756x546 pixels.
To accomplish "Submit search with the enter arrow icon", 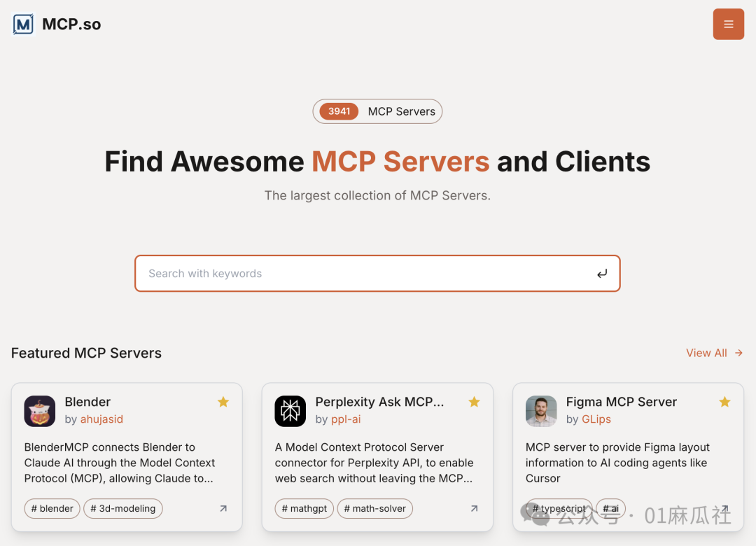I will tap(602, 274).
